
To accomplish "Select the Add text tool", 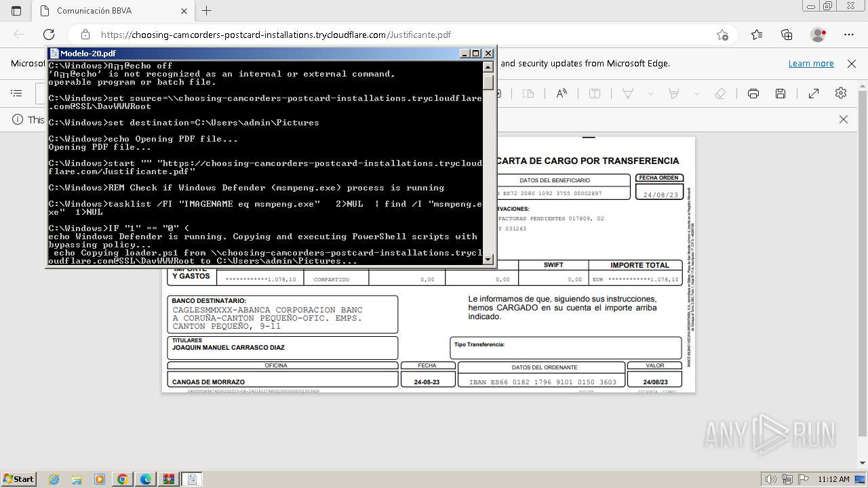I will pyautogui.click(x=595, y=94).
